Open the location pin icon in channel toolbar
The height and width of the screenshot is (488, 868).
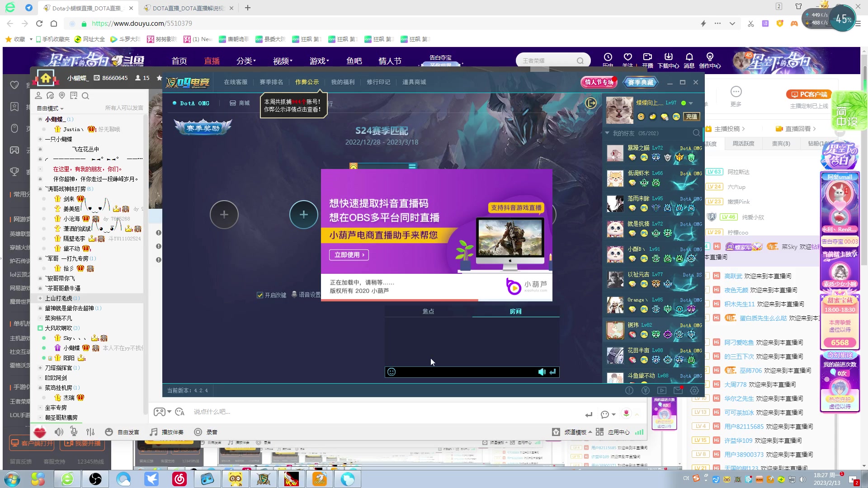(x=62, y=95)
